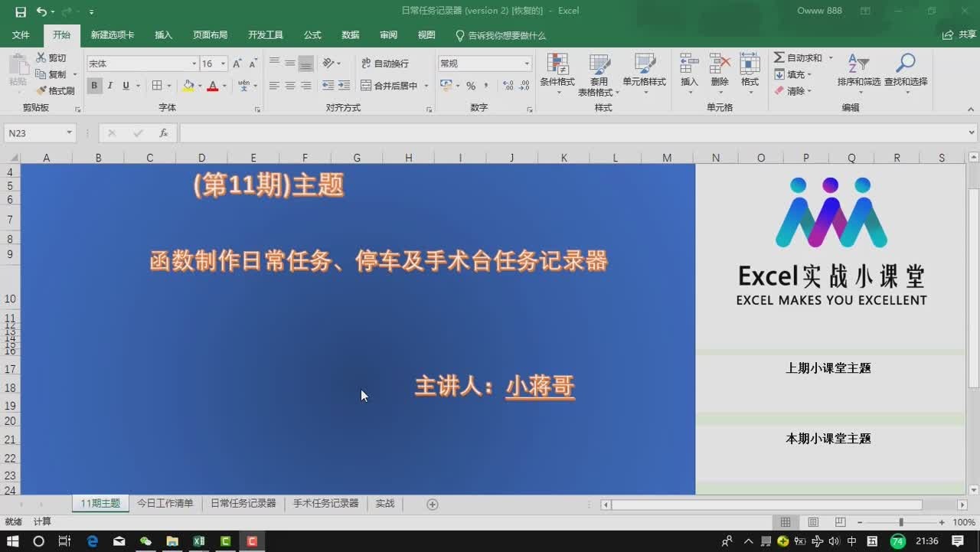Expand the Fill (填充) dropdown

(809, 74)
